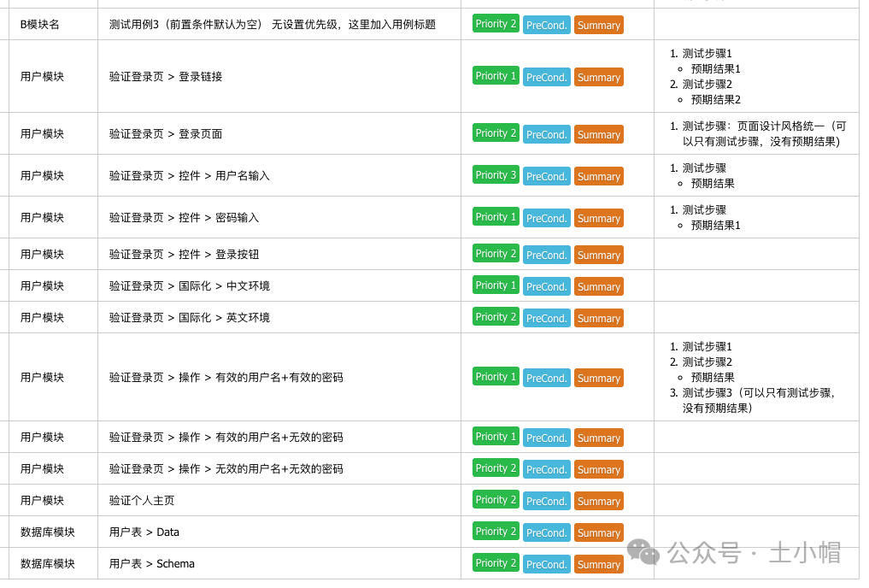Image resolution: width=869 pixels, height=588 pixels.
Task: Click PreCond. badge for 密码输入 row
Action: pos(547,218)
